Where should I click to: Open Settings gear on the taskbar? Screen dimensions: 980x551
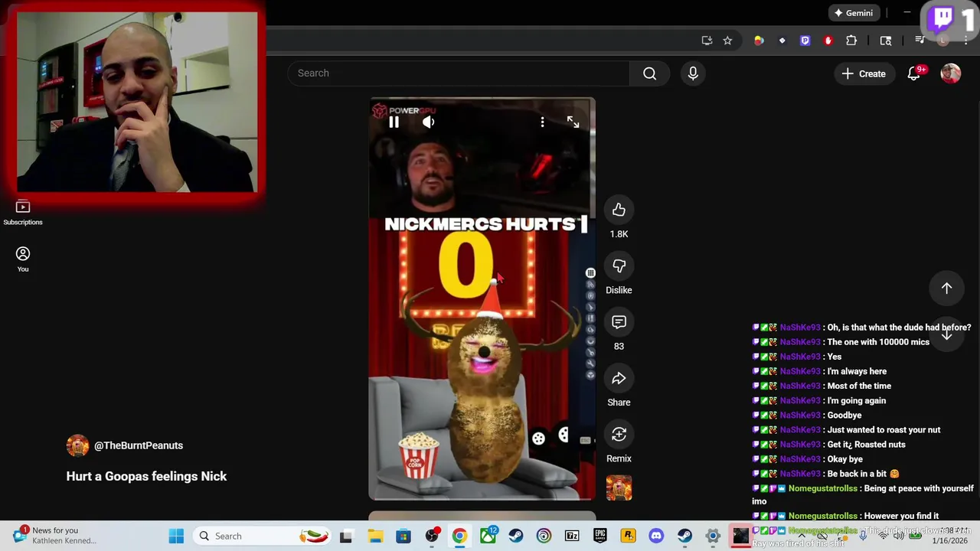click(x=713, y=536)
